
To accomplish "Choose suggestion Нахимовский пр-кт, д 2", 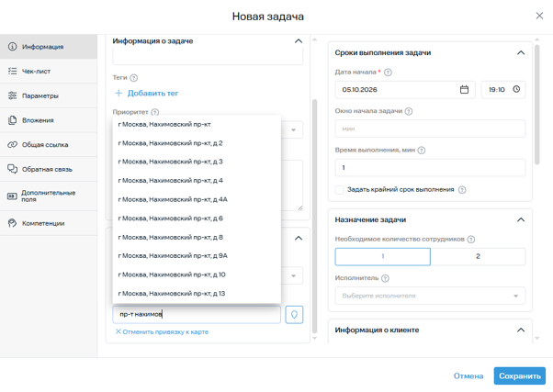I will point(197,143).
